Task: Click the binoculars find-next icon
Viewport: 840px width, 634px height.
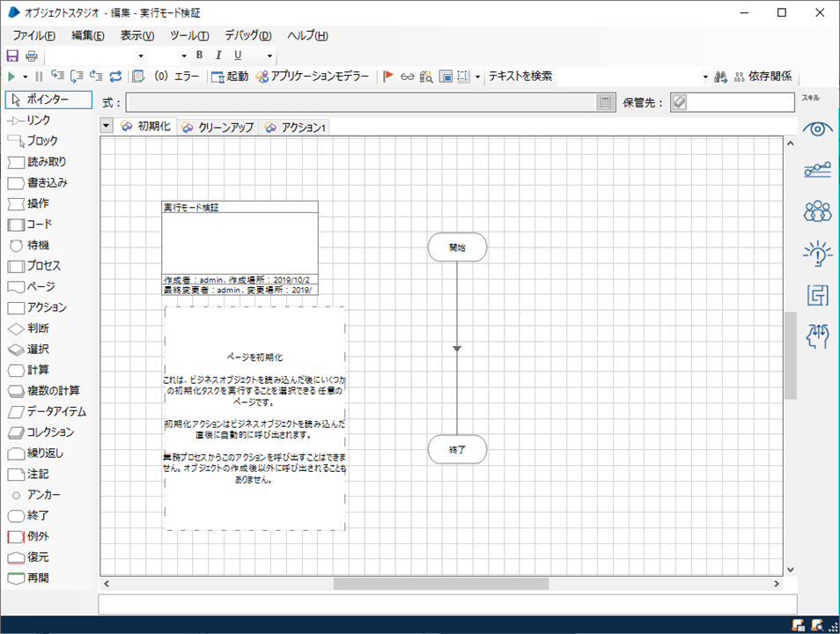Action: tap(721, 77)
